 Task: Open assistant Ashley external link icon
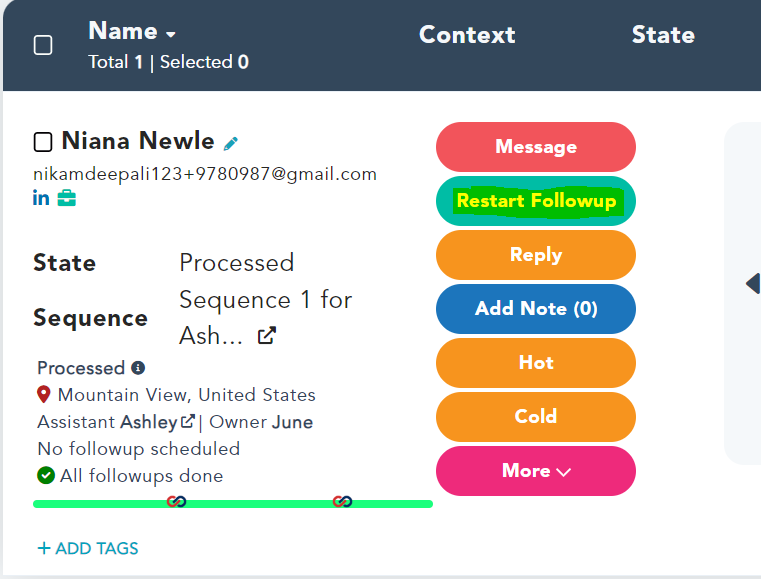tap(187, 422)
